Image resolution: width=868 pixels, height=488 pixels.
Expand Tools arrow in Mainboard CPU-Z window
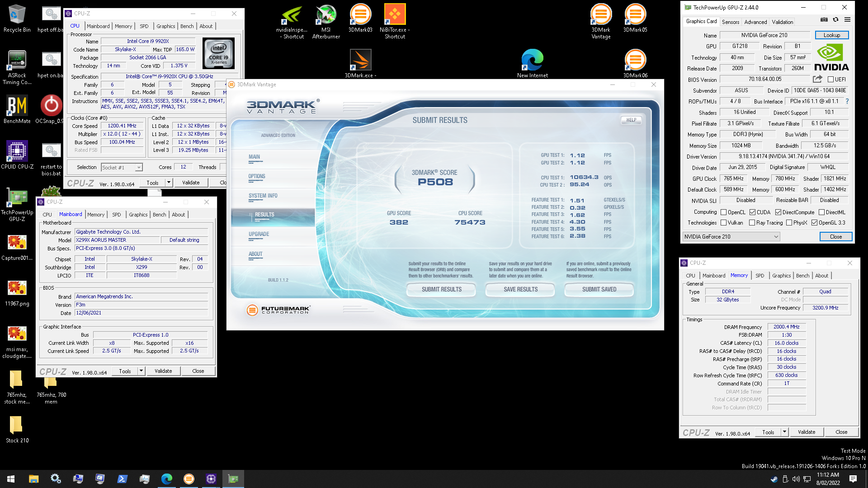(x=141, y=371)
